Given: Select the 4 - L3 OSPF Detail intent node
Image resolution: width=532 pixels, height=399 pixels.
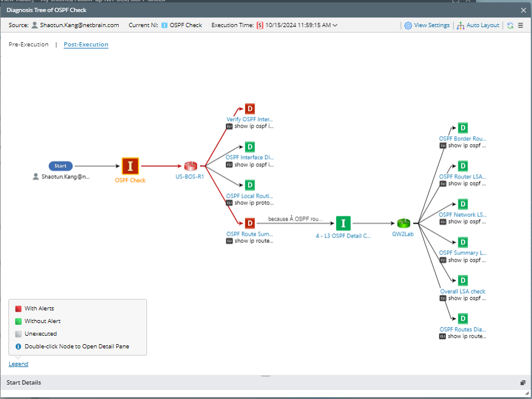Looking at the screenshot, I should click(343, 223).
